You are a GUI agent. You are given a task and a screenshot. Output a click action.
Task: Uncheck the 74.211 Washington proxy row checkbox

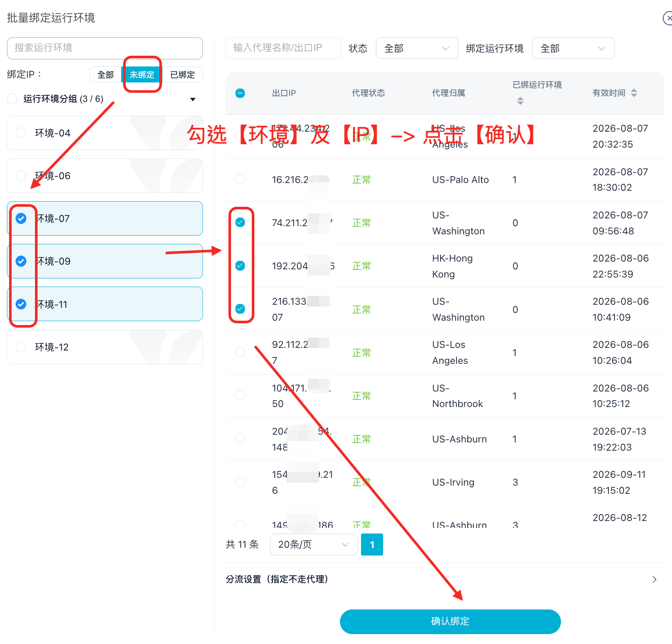click(x=240, y=222)
